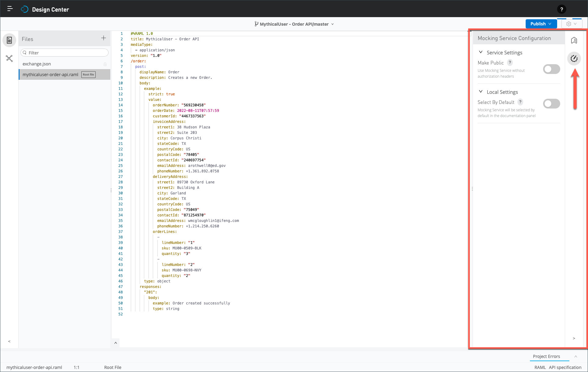Open the help question mark icon
The width and height of the screenshot is (588, 372).
pos(561,9)
